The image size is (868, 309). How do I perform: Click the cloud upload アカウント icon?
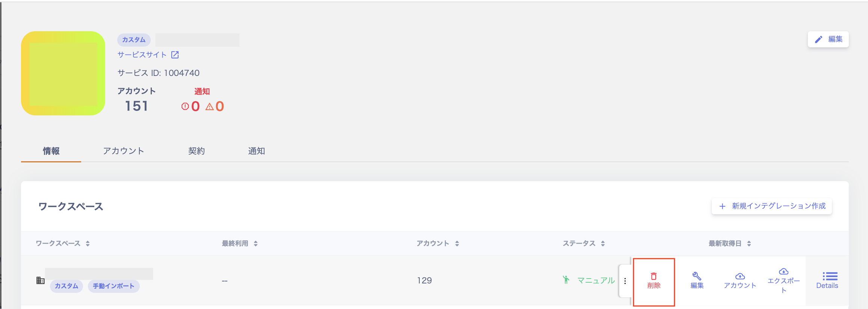[740, 277]
